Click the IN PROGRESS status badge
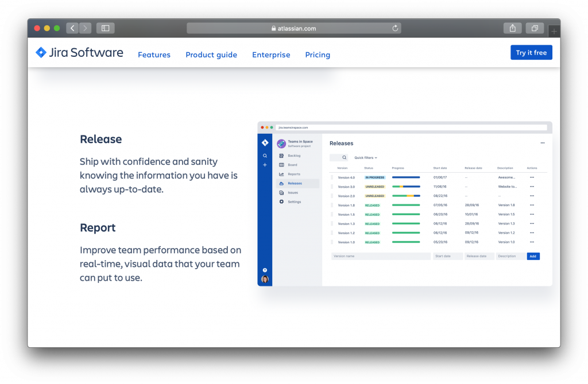Image resolution: width=588 pixels, height=384 pixels. click(x=375, y=177)
